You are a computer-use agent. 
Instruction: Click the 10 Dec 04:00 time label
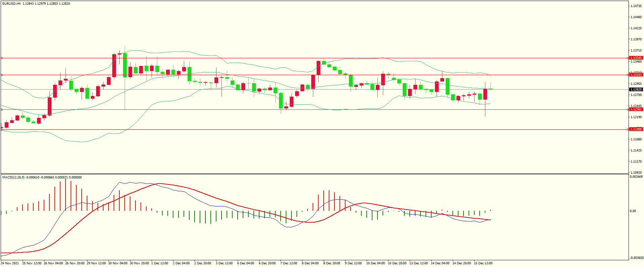[x=375, y=263]
